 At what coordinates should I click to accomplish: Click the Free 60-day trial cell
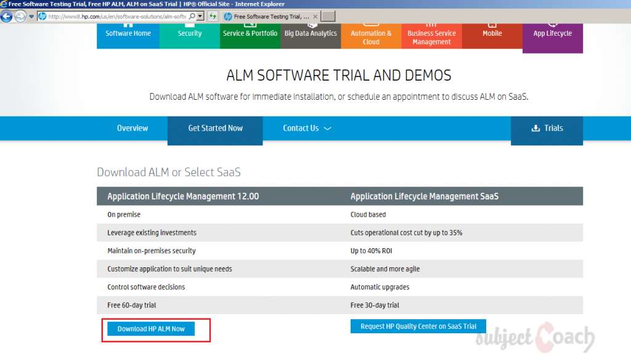click(132, 305)
